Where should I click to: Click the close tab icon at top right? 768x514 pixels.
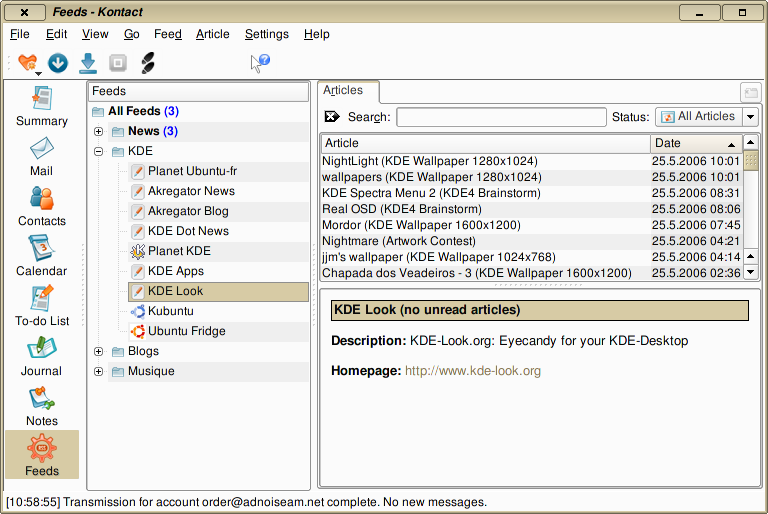click(750, 92)
